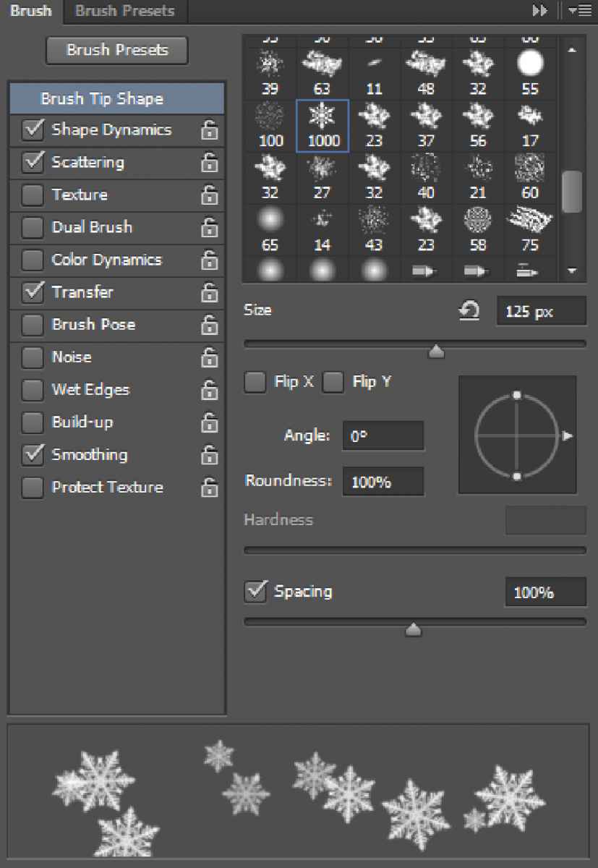Enable the Texture checkbox
The height and width of the screenshot is (868, 598).
click(x=33, y=195)
